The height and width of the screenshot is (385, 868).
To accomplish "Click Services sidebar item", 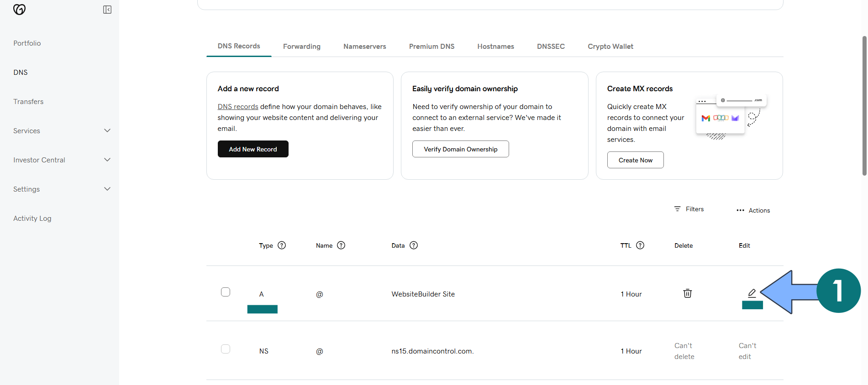I will (26, 131).
